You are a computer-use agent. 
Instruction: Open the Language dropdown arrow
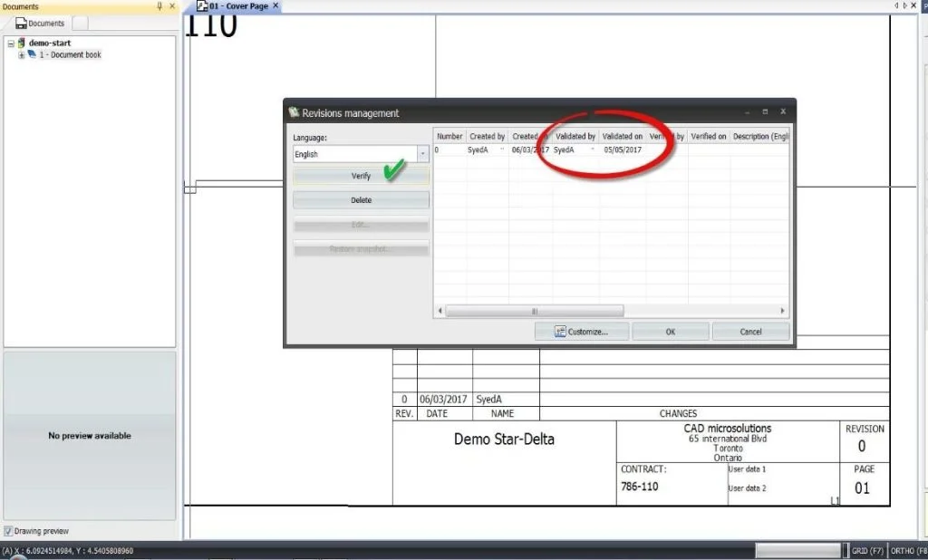422,154
